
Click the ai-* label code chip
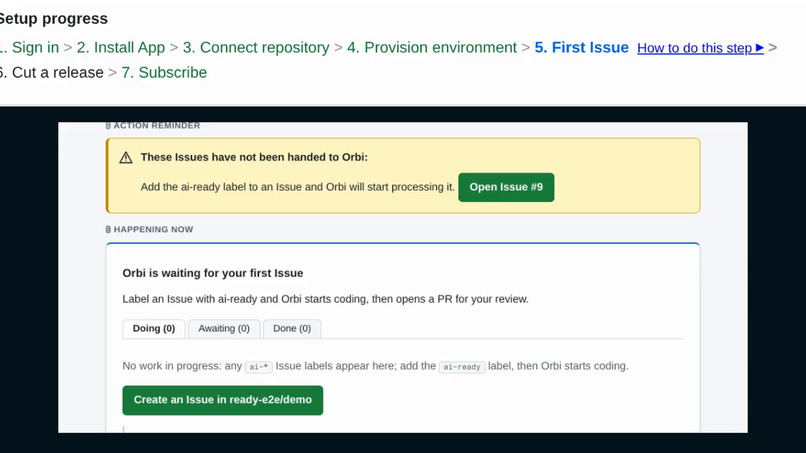[x=259, y=367]
